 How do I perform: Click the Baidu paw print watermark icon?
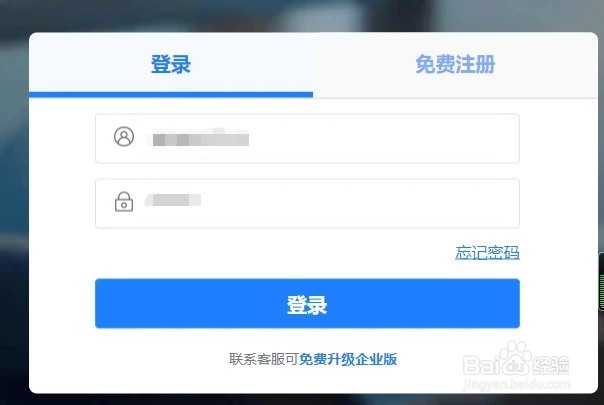click(514, 358)
